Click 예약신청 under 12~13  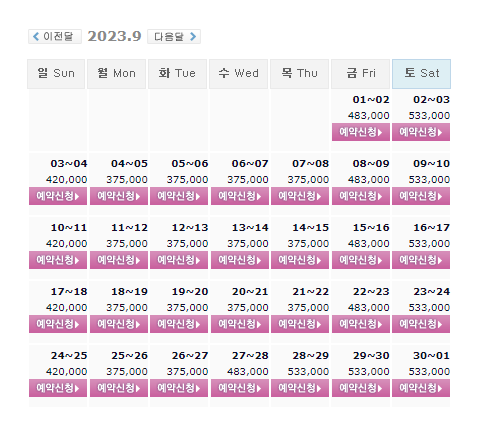coord(179,260)
